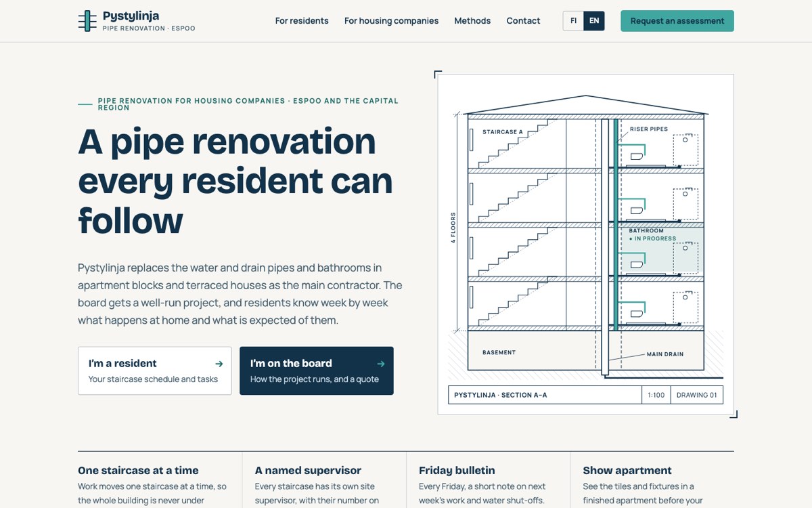Click Riser Pipes label in drawing
Viewport: 812px width, 508px height.
(649, 129)
